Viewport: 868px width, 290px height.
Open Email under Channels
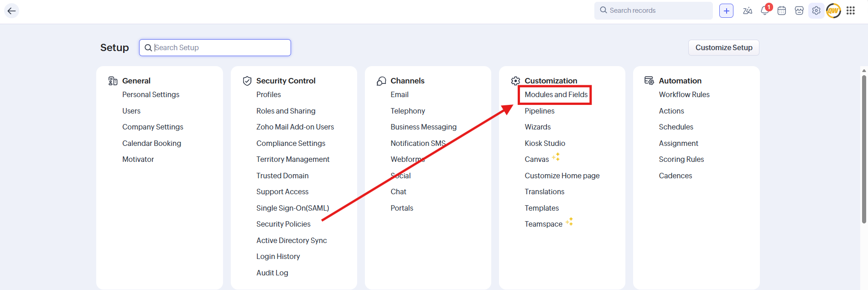(x=400, y=94)
